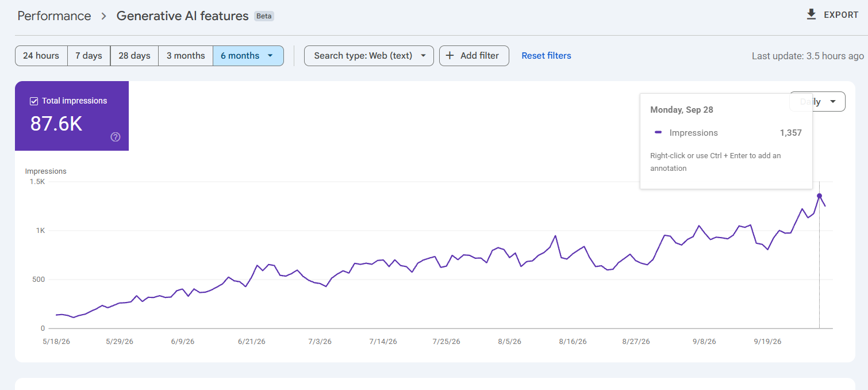
Task: Click the Export download icon
Action: pyautogui.click(x=811, y=14)
